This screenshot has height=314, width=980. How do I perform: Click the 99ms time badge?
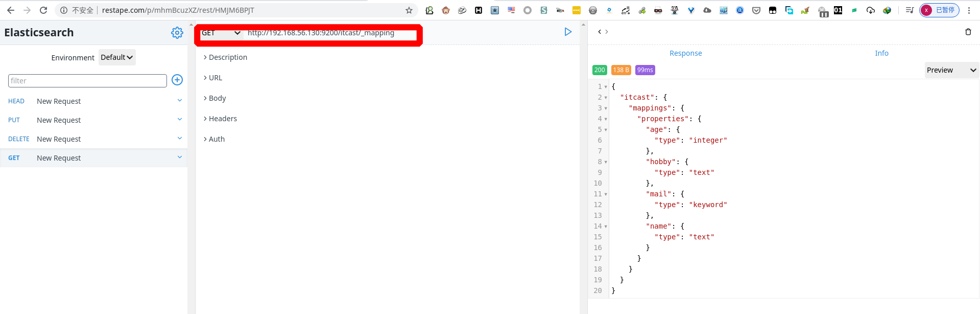tap(645, 70)
